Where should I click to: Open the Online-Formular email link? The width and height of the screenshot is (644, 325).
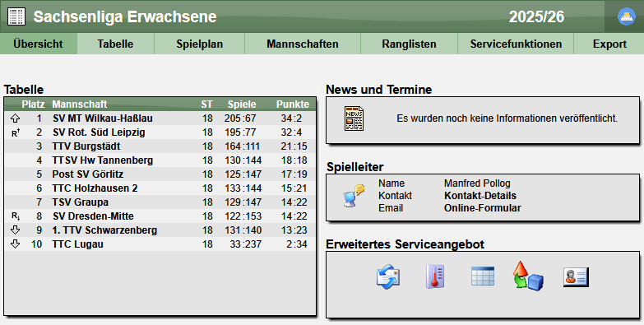pyautogui.click(x=482, y=208)
